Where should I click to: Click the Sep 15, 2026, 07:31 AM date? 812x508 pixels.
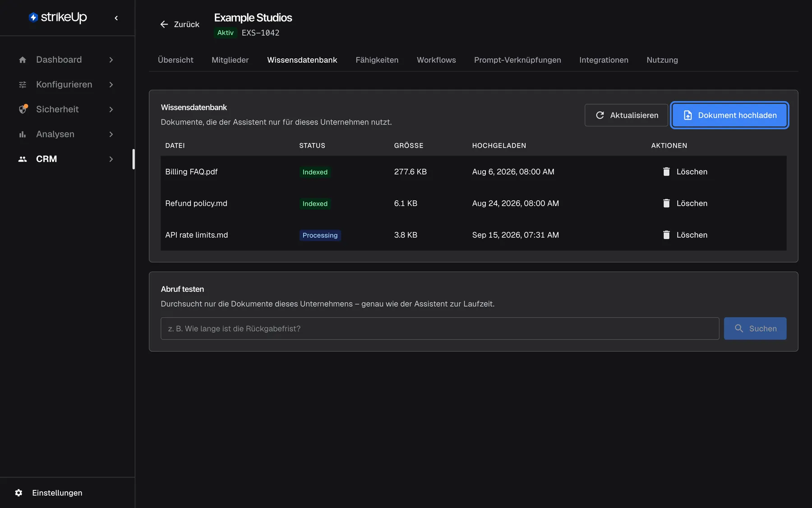point(516,235)
